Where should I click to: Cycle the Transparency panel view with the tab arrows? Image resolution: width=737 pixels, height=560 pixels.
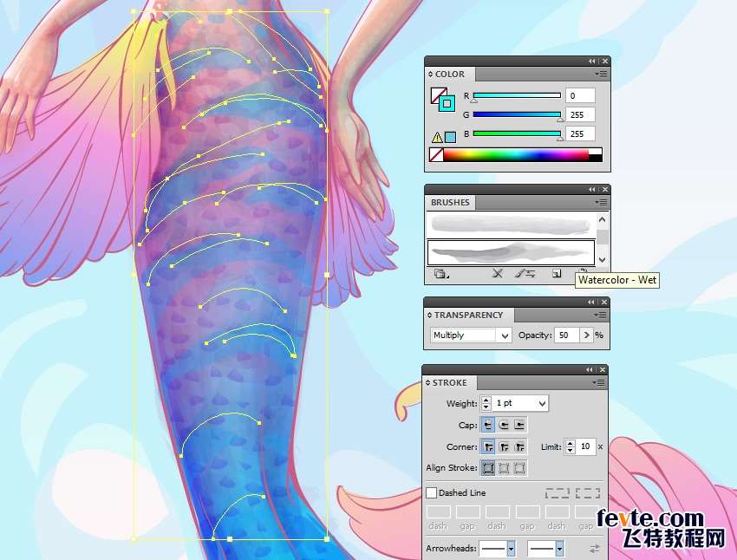coord(429,315)
